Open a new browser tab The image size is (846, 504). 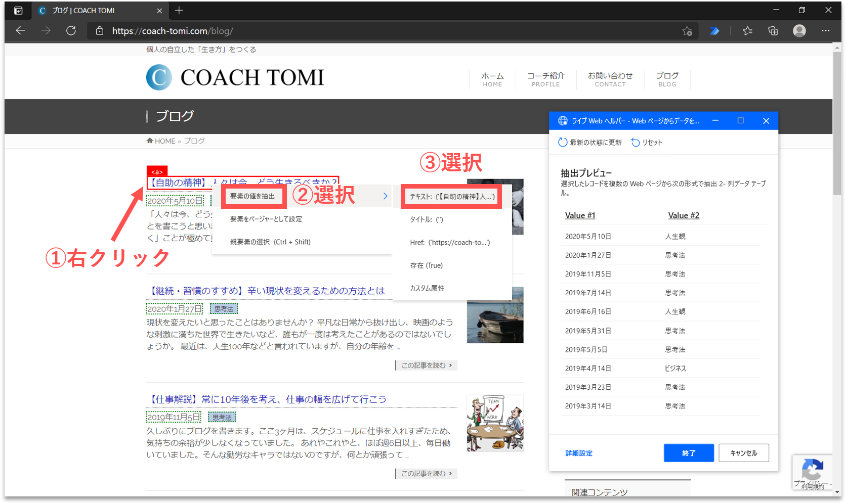[179, 10]
